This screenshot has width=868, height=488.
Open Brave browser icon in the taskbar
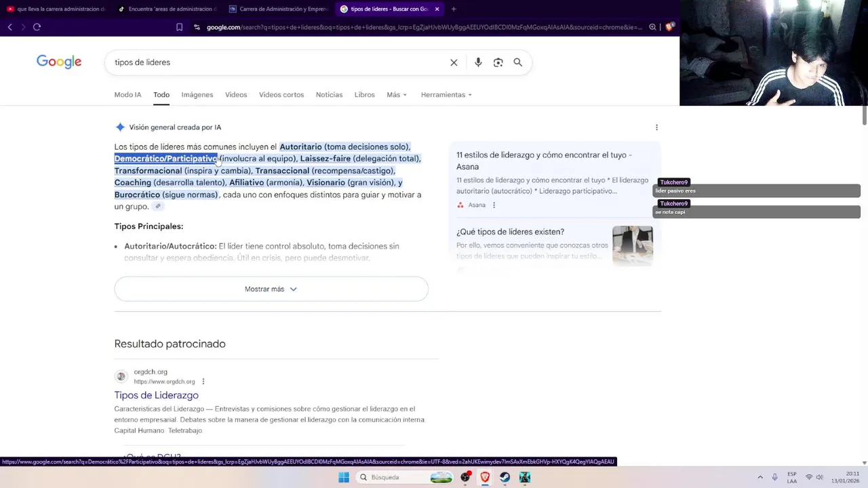point(485,477)
